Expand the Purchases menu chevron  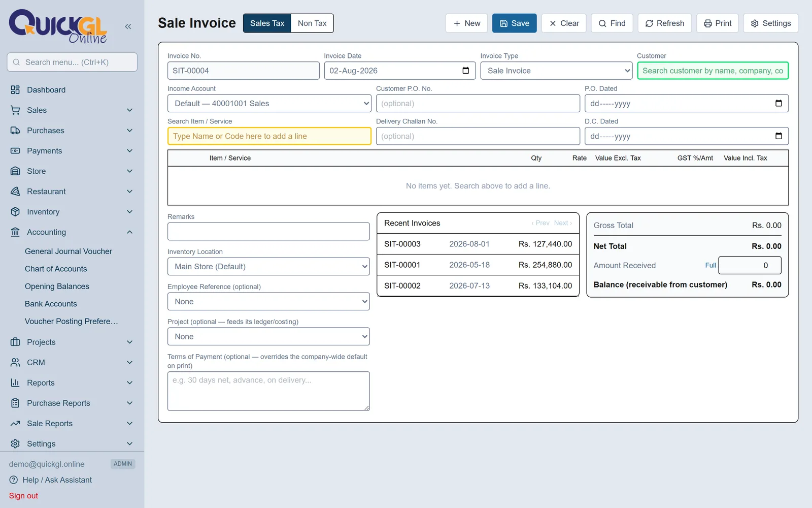(130, 131)
